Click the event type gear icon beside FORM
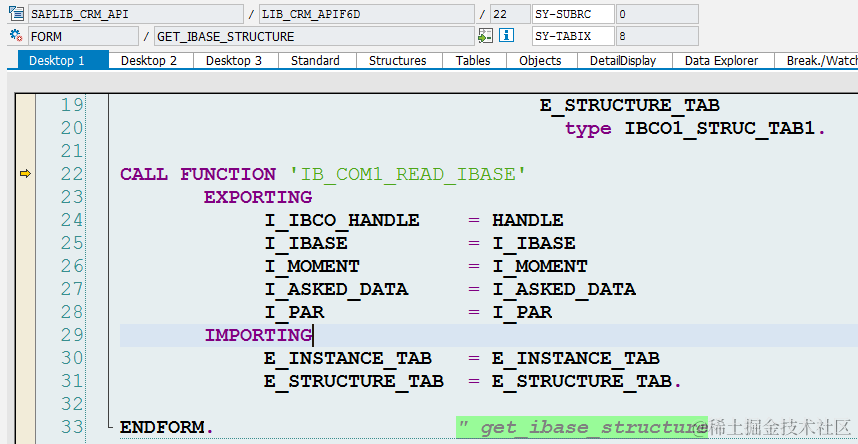The height and width of the screenshot is (444, 858). pyautogui.click(x=15, y=37)
